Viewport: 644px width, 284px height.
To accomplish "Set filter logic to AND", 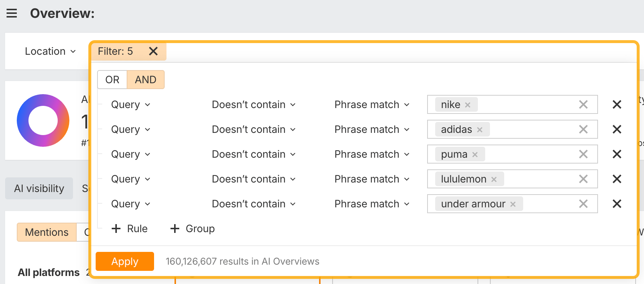I will tap(145, 80).
